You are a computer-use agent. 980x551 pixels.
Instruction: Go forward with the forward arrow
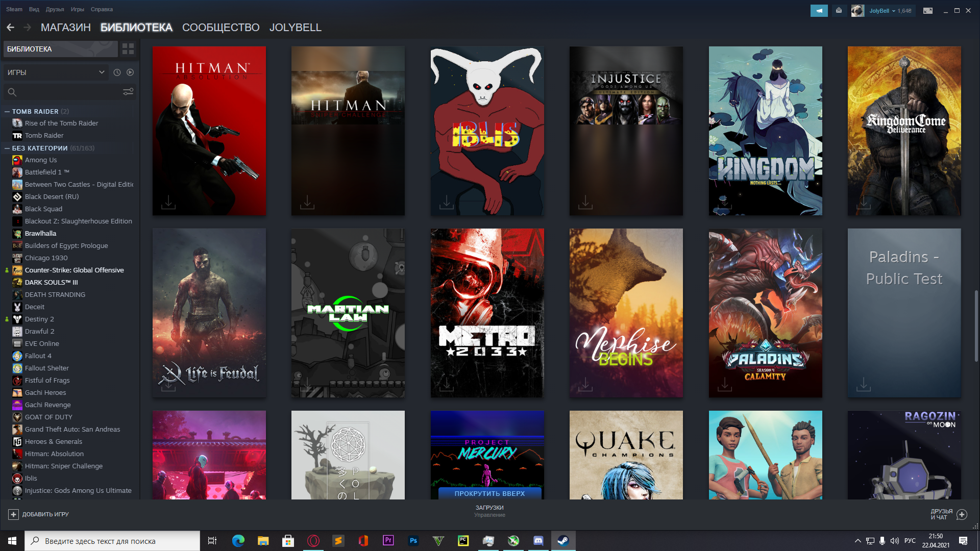pos(28,28)
